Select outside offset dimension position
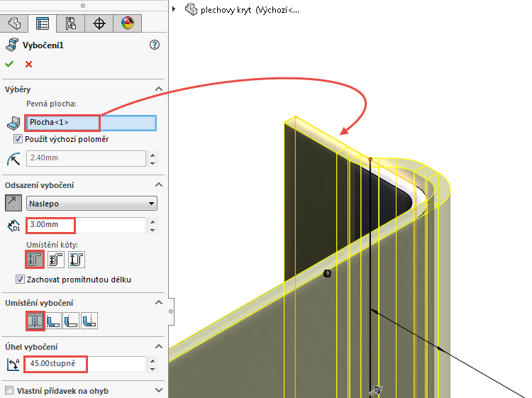This screenshot has width=532, height=398. (x=35, y=259)
